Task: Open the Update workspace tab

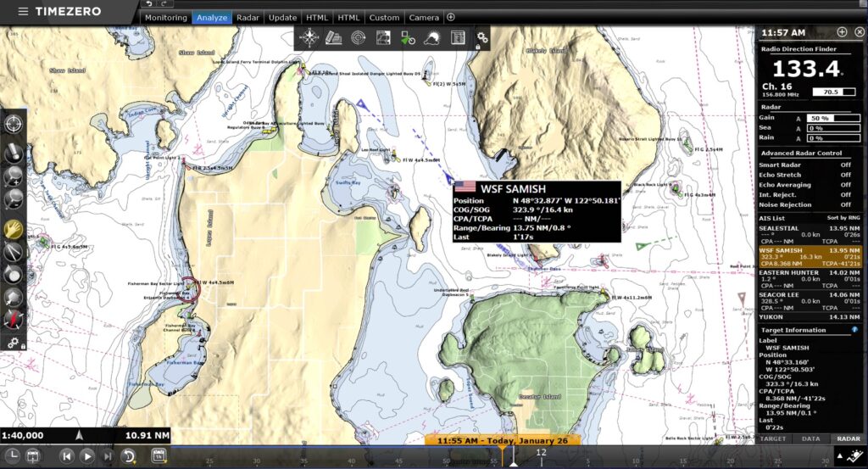Action: 282,18
